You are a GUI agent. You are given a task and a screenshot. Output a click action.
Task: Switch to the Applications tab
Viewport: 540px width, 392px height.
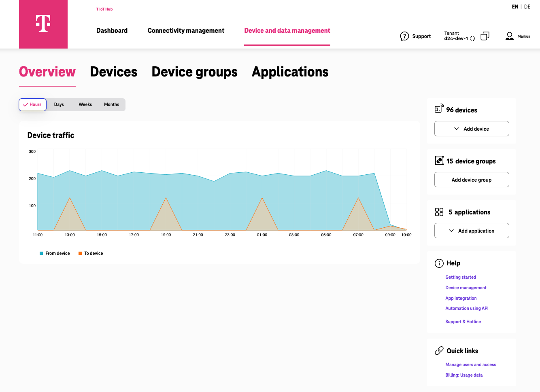pos(290,72)
